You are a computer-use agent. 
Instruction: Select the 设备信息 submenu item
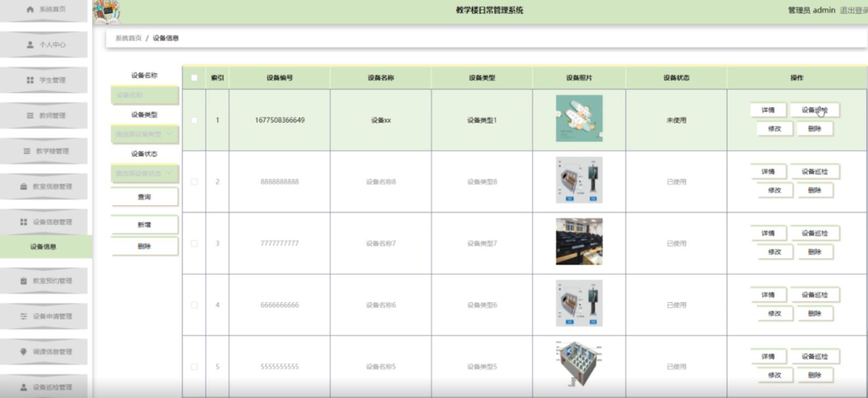click(x=46, y=247)
